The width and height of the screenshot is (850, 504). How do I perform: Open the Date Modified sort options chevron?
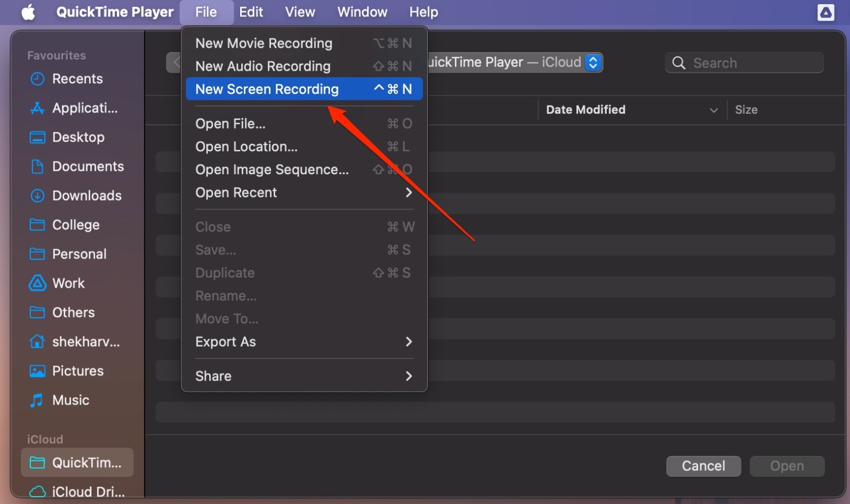(714, 110)
